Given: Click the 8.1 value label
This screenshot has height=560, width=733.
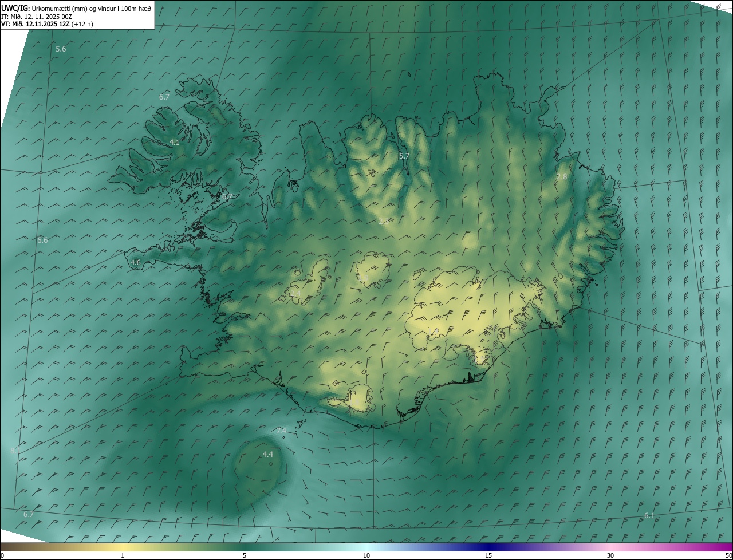Looking at the screenshot, I should pyautogui.click(x=15, y=451).
